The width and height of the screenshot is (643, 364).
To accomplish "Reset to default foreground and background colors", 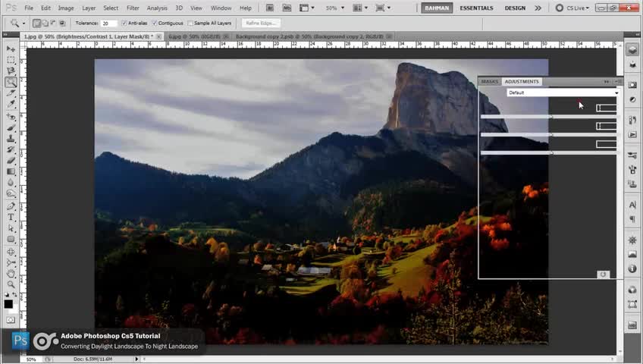I will 7,295.
